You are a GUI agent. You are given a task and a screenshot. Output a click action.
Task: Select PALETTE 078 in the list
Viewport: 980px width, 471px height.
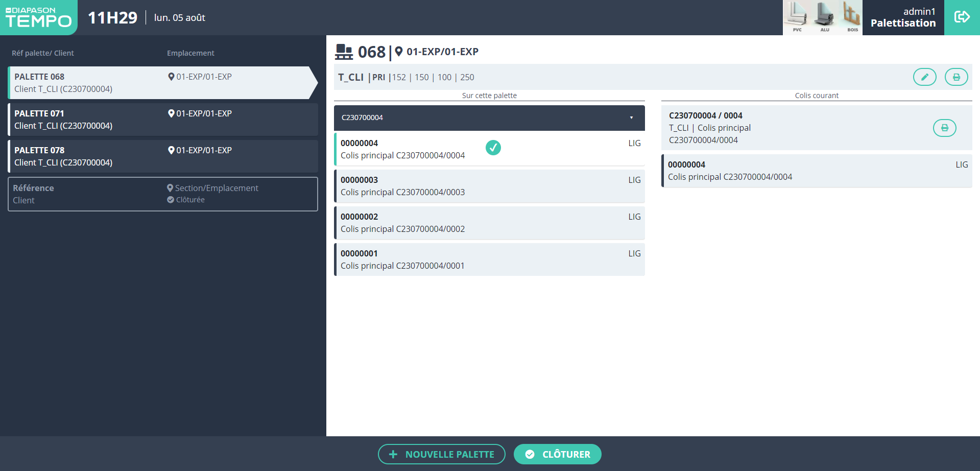pos(162,156)
